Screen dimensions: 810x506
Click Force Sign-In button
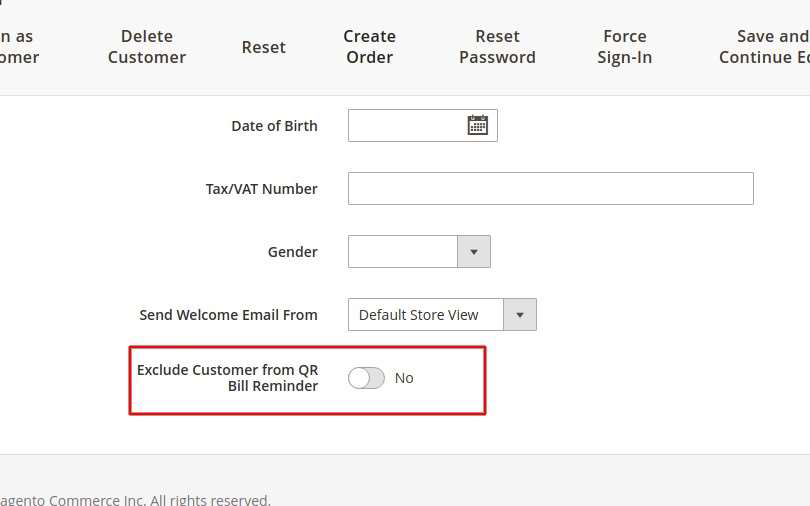pyautogui.click(x=624, y=47)
